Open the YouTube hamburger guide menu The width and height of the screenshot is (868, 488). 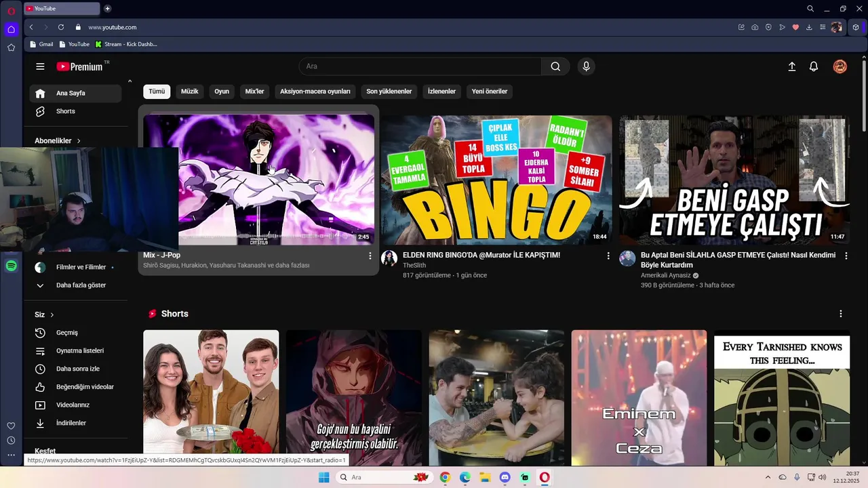(40, 66)
